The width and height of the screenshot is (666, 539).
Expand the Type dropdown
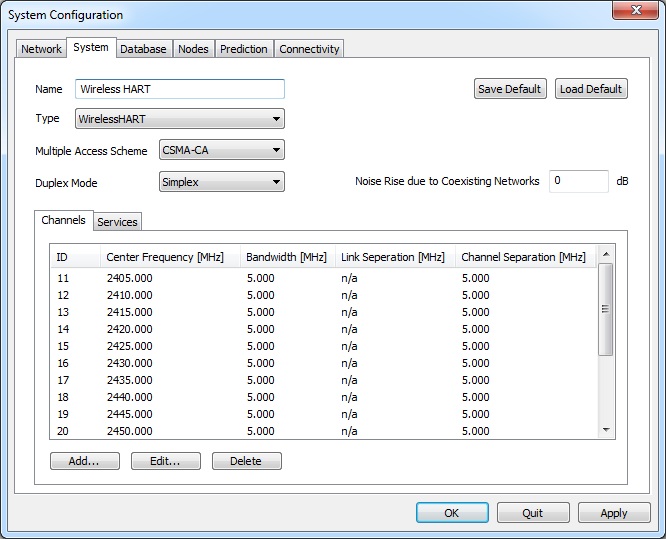(x=180, y=119)
